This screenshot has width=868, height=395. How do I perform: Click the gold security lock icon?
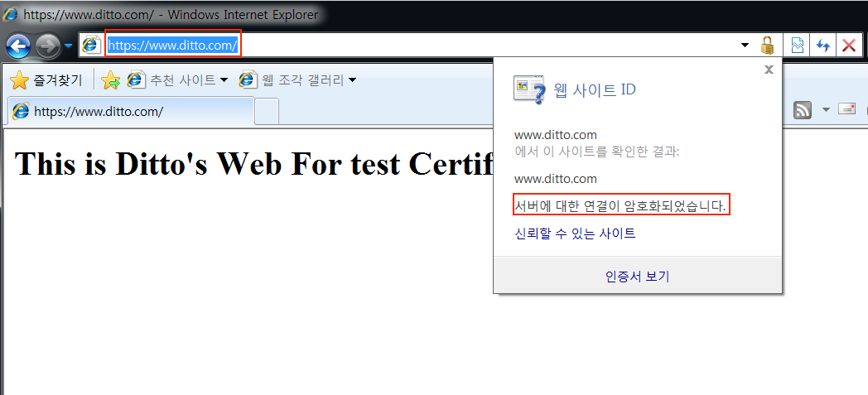tap(767, 45)
